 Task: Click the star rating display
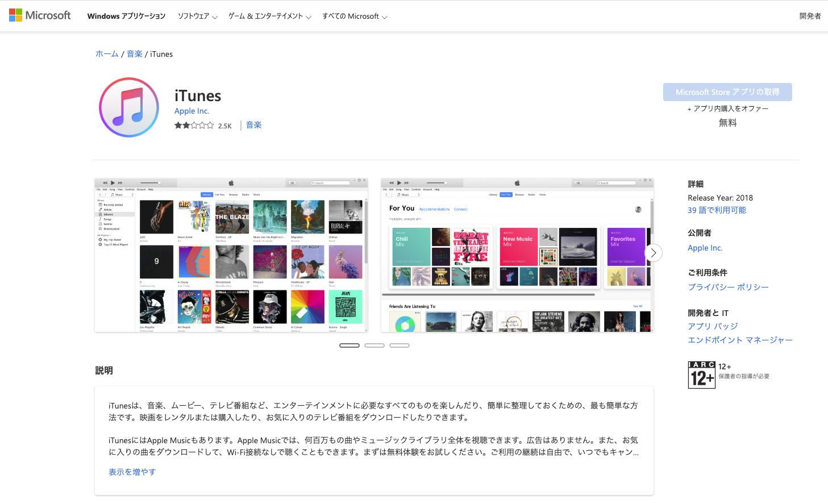(194, 126)
